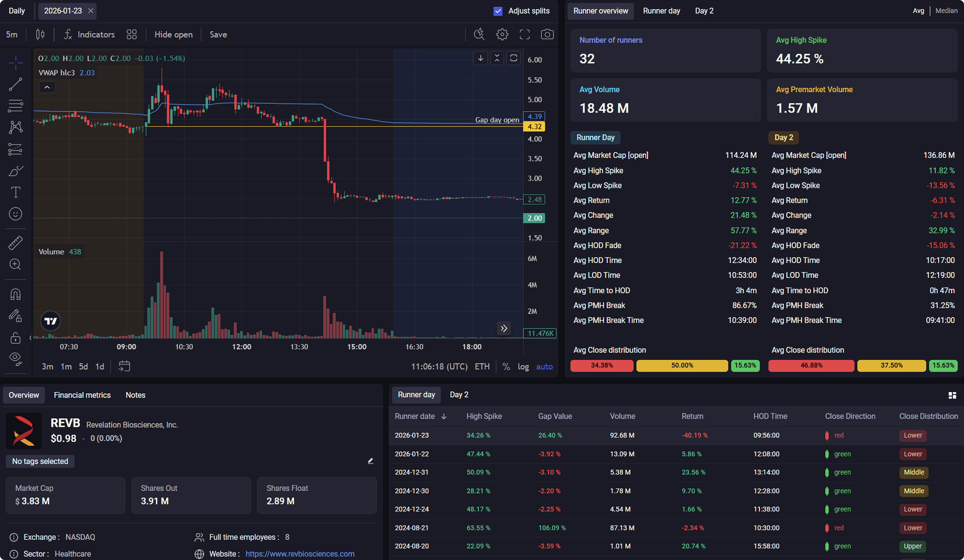Open the emoji icons tool
Viewport: 964px width, 560px height.
click(16, 214)
